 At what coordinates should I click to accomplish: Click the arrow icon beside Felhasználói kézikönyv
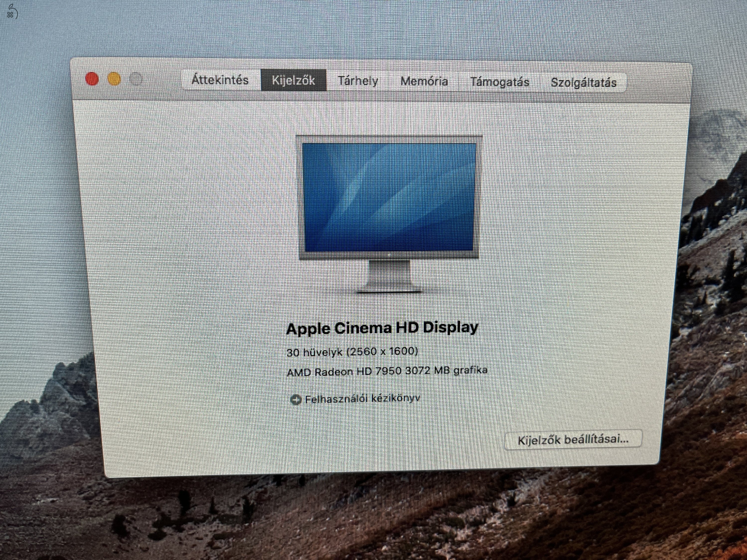point(296,400)
